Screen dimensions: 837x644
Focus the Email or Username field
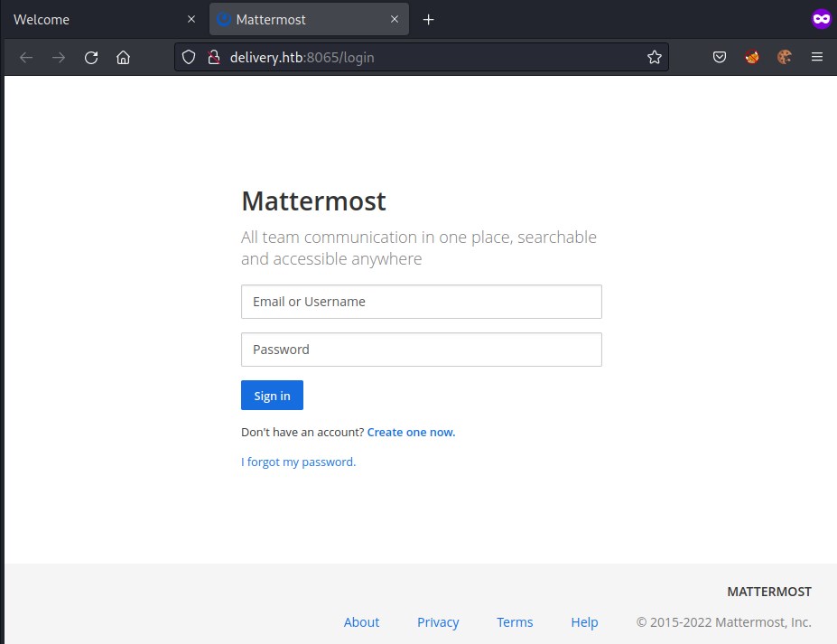coord(421,302)
